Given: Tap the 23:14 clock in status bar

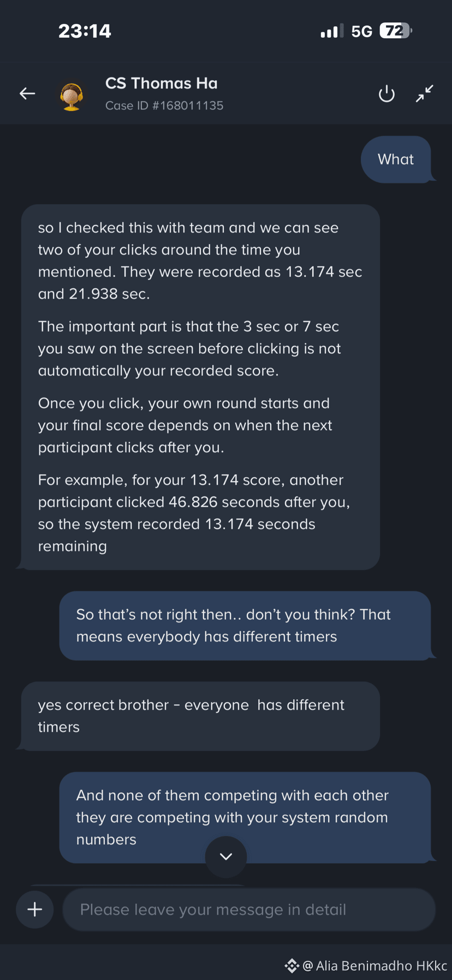Looking at the screenshot, I should tap(85, 31).
